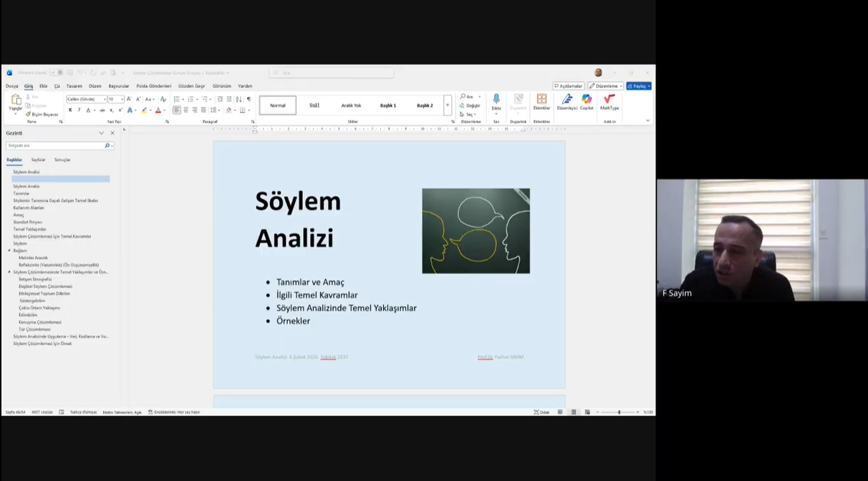Open the Ekle ribbon tab
This screenshot has height=481, width=868.
[44, 86]
